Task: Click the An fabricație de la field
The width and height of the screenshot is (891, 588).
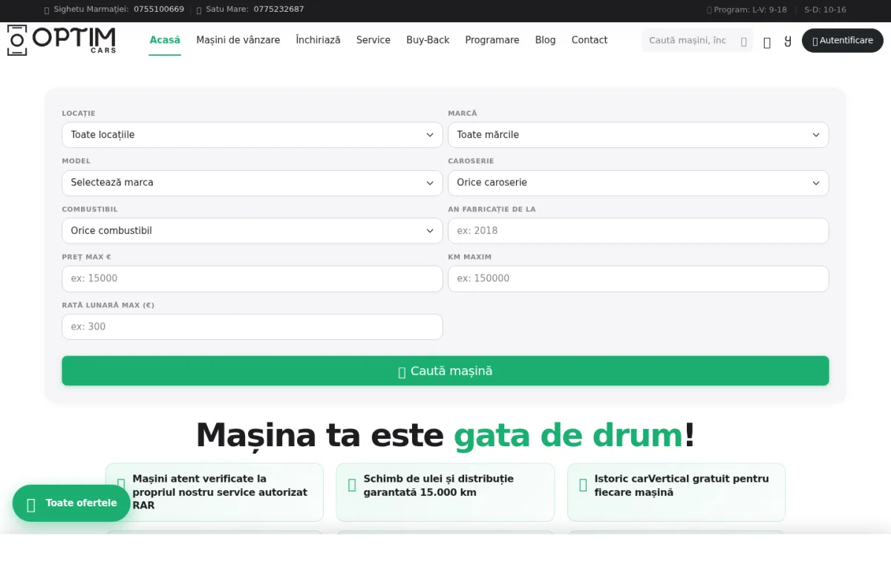Action: click(639, 231)
